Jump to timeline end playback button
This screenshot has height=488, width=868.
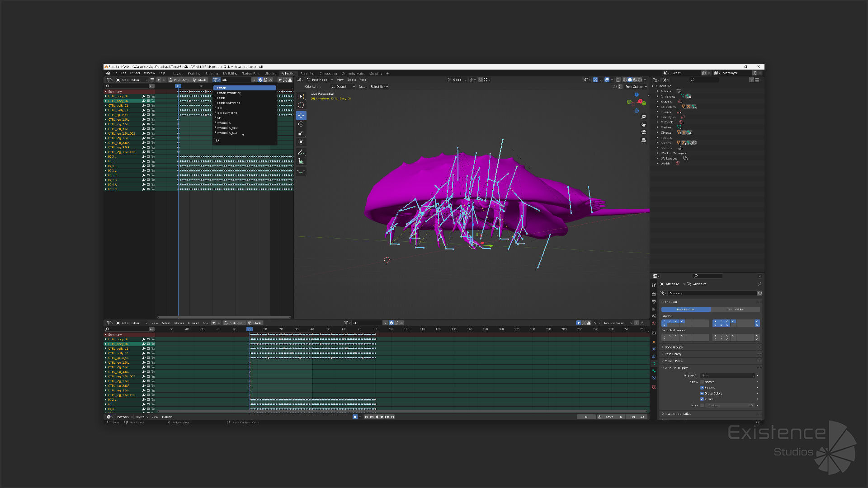pos(392,417)
